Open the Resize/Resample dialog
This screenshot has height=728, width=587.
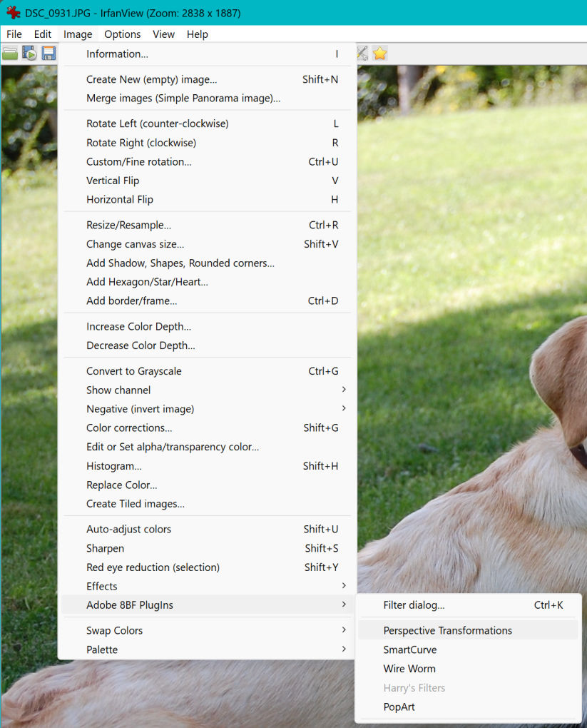[x=128, y=225]
